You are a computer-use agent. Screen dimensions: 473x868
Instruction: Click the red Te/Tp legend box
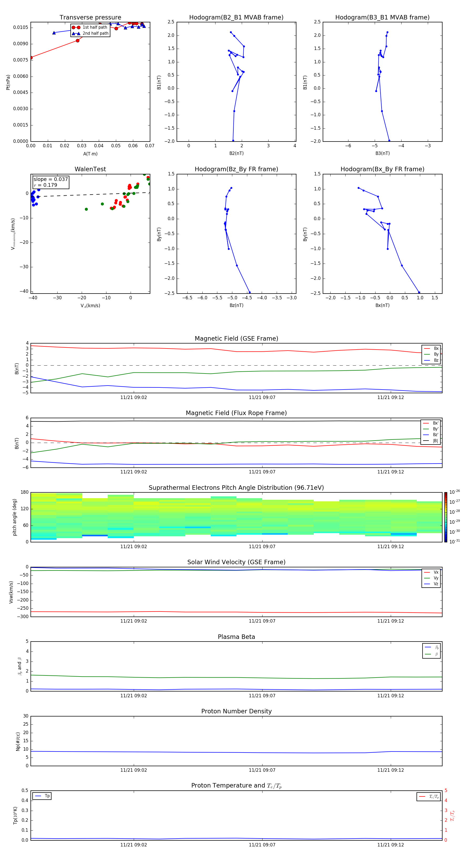(x=428, y=796)
